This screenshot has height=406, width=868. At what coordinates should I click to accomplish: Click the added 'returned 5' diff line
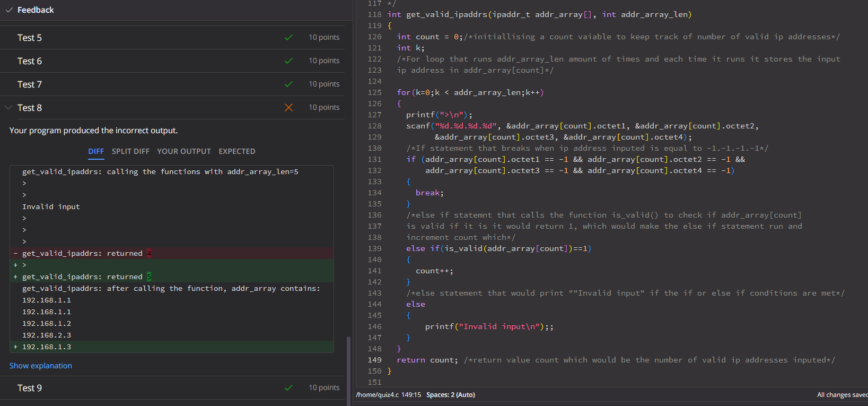[x=172, y=277]
